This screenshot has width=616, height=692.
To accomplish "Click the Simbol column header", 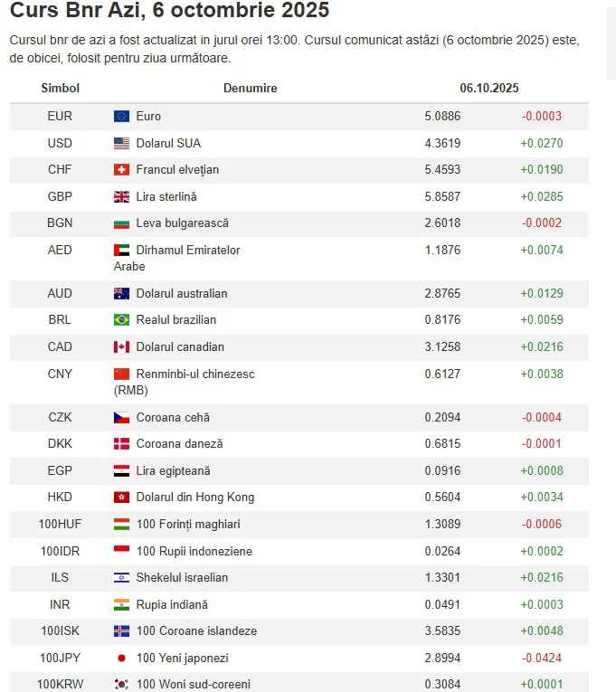I will (61, 89).
